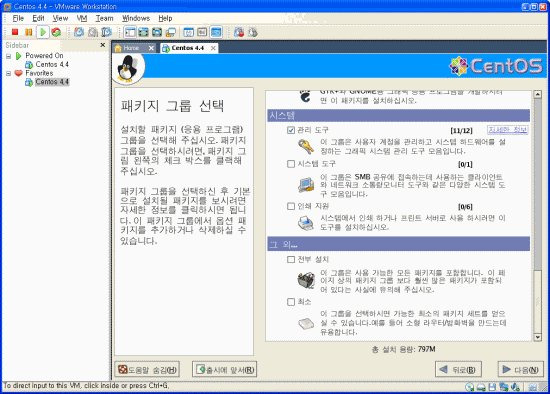Click the 뒤로(B) back button
Viewport: 550px width, 394px height.
[458, 369]
